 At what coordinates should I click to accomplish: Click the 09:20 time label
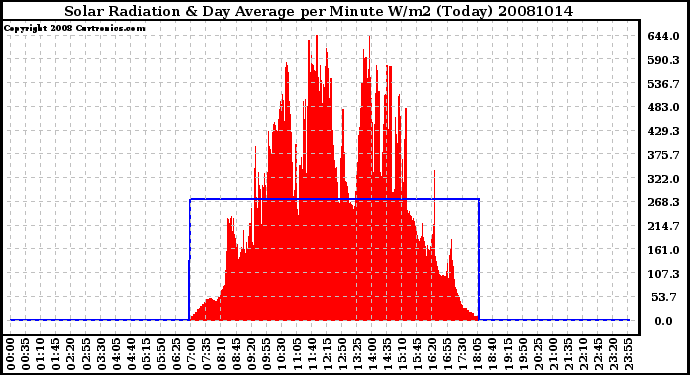pos(251,354)
